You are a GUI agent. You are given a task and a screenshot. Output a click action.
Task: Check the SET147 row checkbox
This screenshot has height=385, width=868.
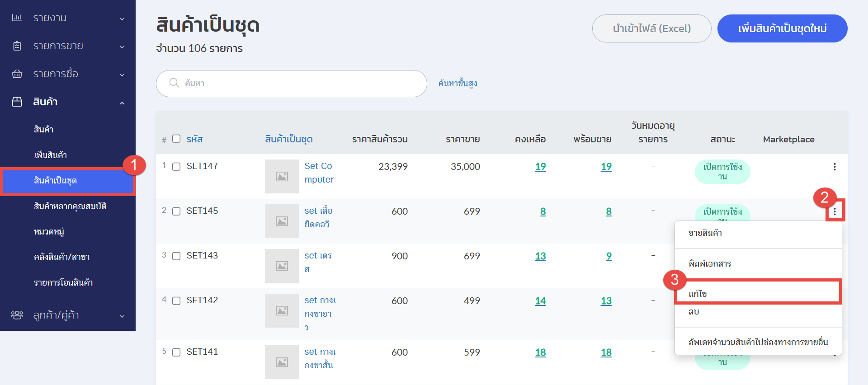pos(176,167)
